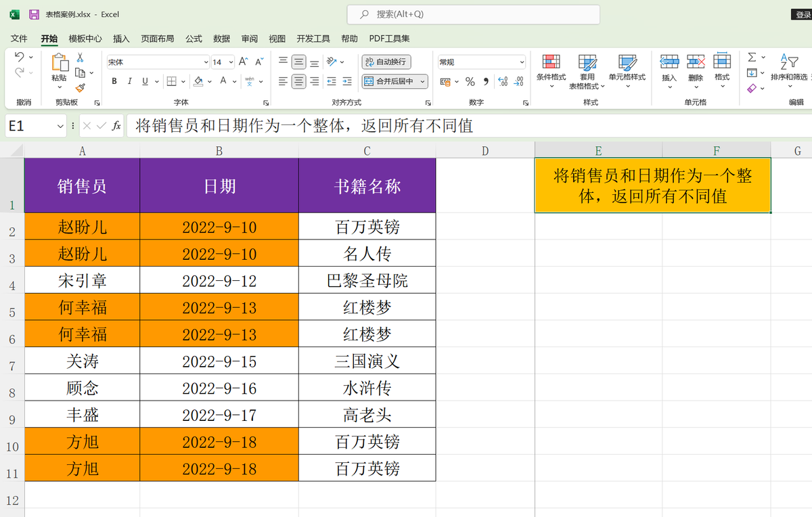Open the 对齐方式 alignment dialog launcher
The height and width of the screenshot is (517, 812).
[428, 103]
